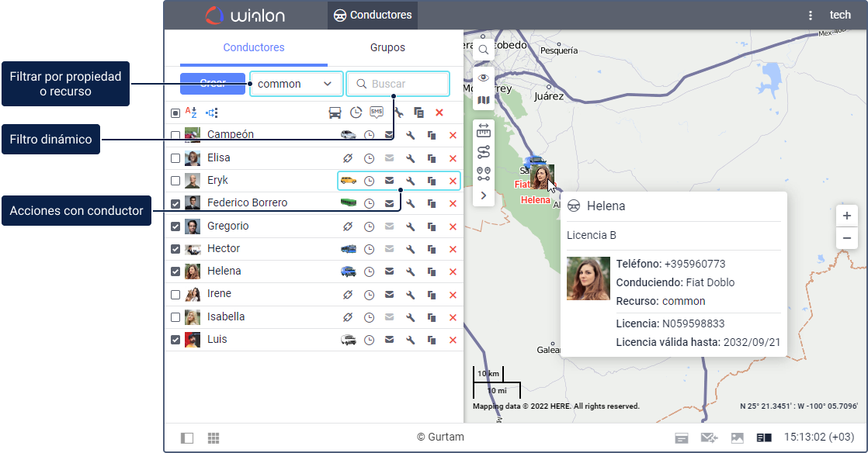Send message to Eryk via envelope icon

pos(389,181)
